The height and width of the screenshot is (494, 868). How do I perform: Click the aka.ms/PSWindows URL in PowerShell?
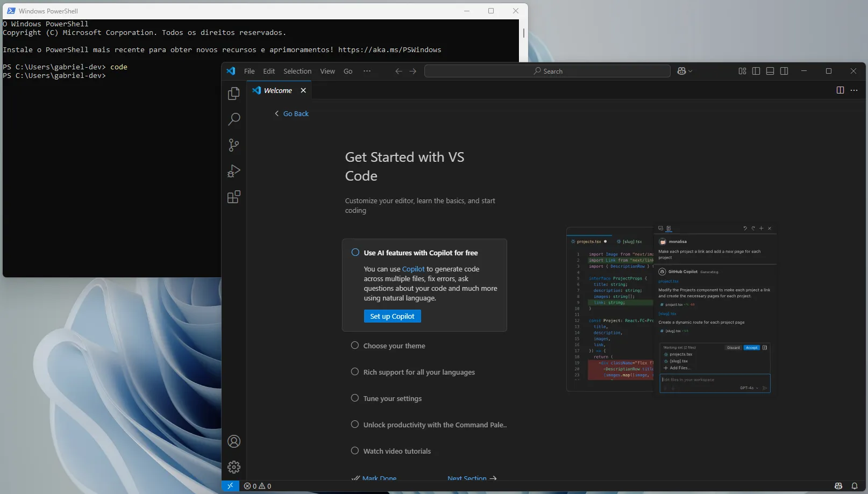(x=390, y=49)
